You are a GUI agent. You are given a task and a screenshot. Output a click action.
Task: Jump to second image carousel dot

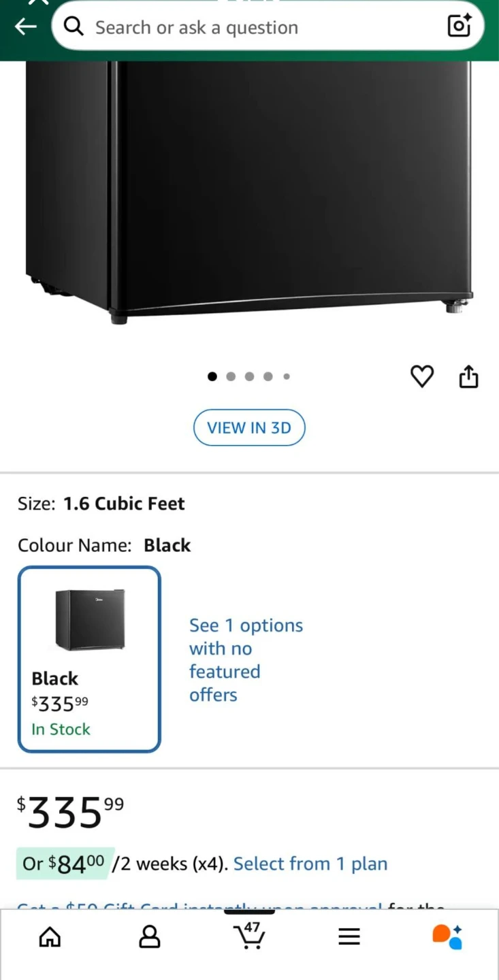click(231, 376)
